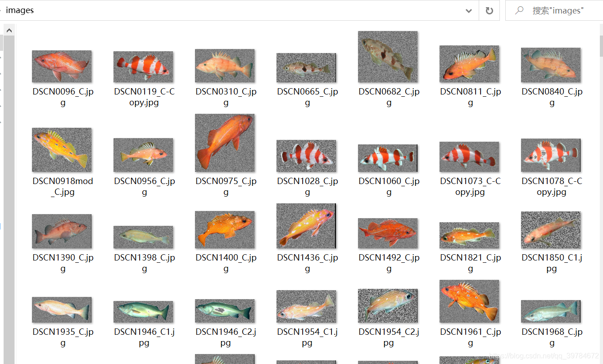The image size is (603, 364).
Task: Select the DSCN1850_C1.jpg thumbnail
Action: point(551,230)
